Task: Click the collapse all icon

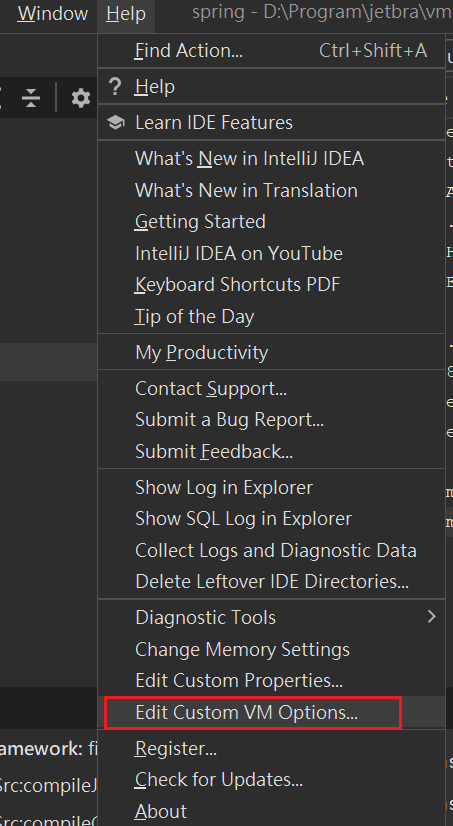Action: (x=32, y=98)
